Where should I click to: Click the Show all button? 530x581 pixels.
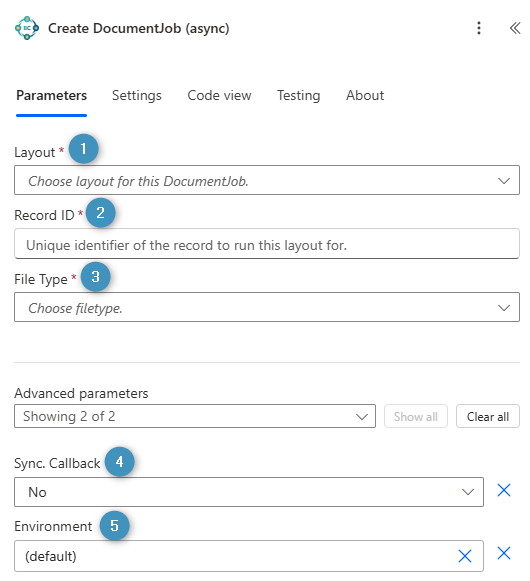tap(415, 416)
